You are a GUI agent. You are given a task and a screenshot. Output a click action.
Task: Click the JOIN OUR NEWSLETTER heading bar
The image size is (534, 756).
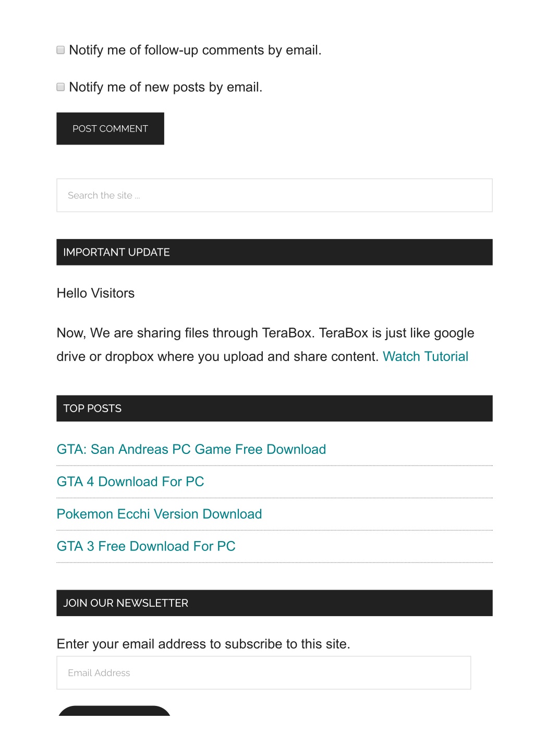coord(274,603)
